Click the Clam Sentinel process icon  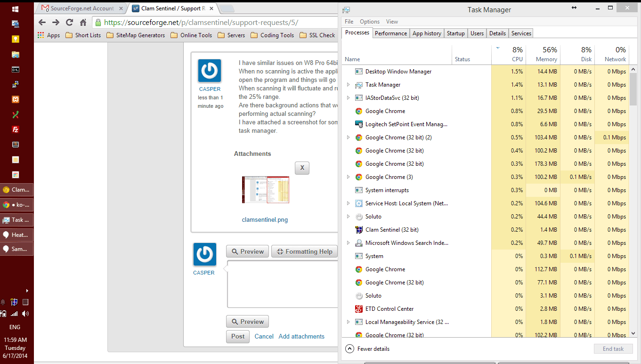(x=358, y=230)
